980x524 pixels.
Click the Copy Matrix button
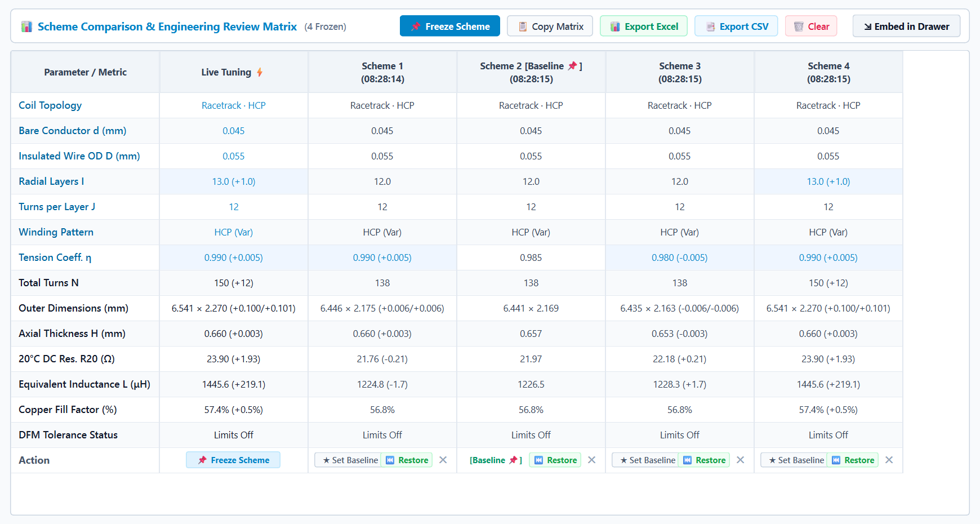pos(550,26)
